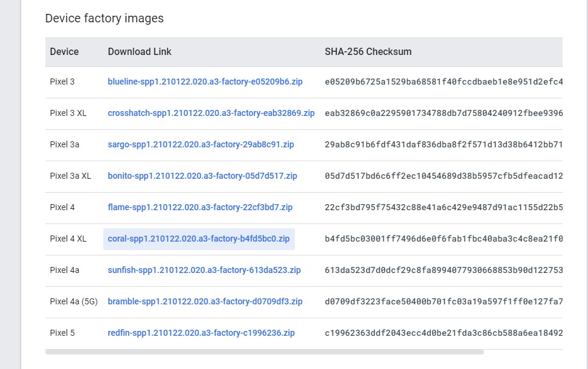Download the sunfish factory image
This screenshot has height=369, width=588.
[204, 270]
